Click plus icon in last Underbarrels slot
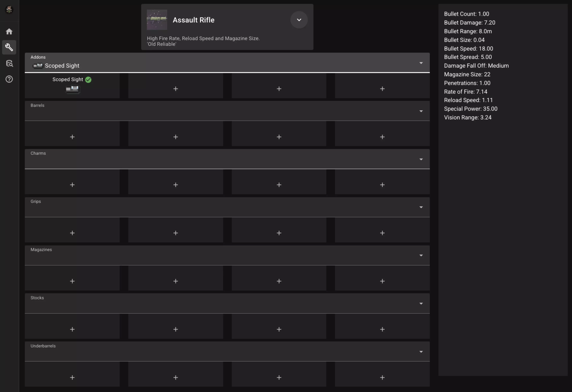This screenshot has width=572, height=392. point(382,377)
